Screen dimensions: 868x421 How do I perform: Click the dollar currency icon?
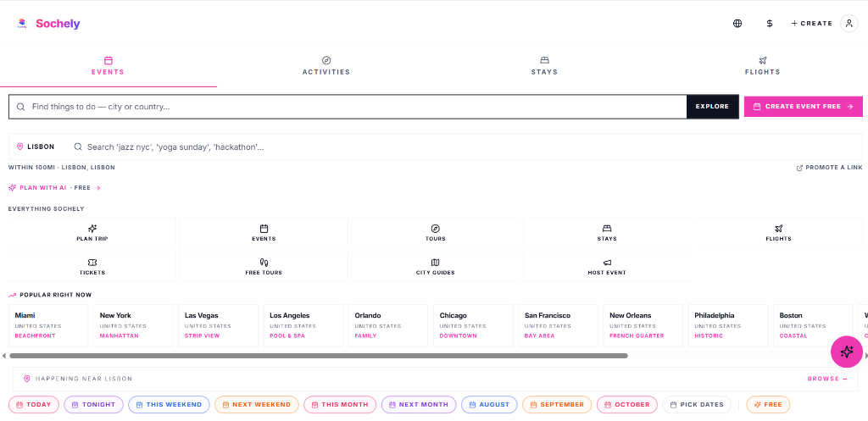[x=770, y=23]
